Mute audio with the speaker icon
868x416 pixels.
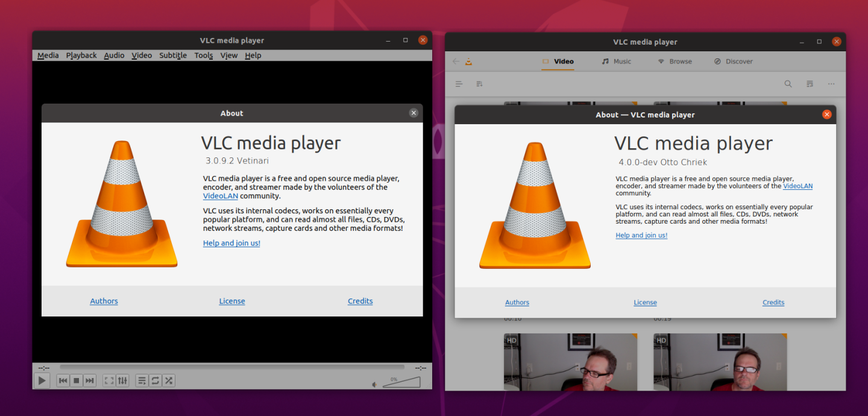tap(374, 384)
